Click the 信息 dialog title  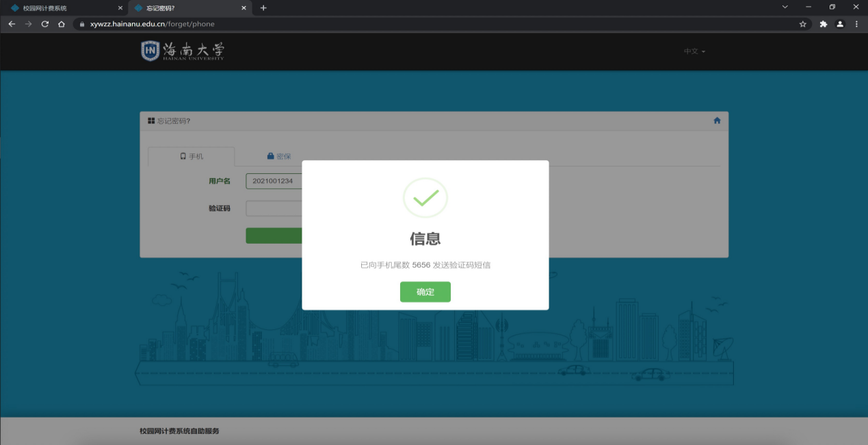(425, 238)
